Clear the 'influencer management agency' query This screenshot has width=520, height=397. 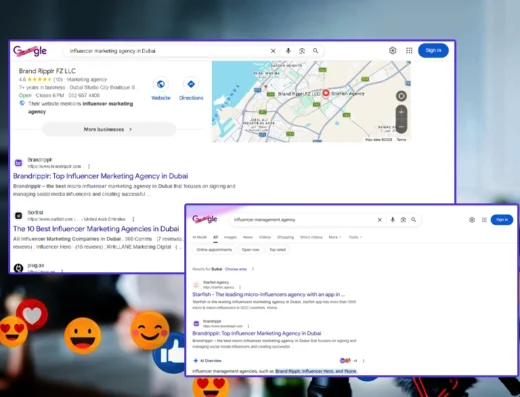point(379,220)
